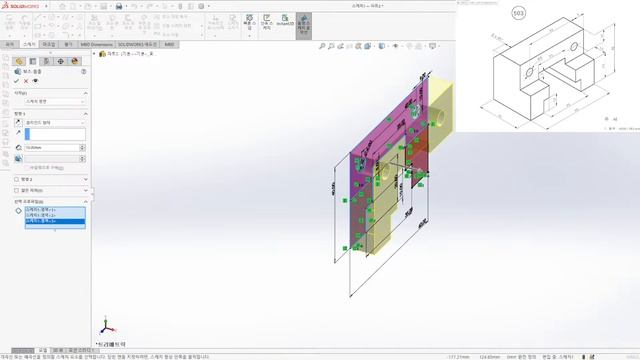This screenshot has width=640, height=360.
Task: Collapse the From section chevron
Action: [86, 93]
